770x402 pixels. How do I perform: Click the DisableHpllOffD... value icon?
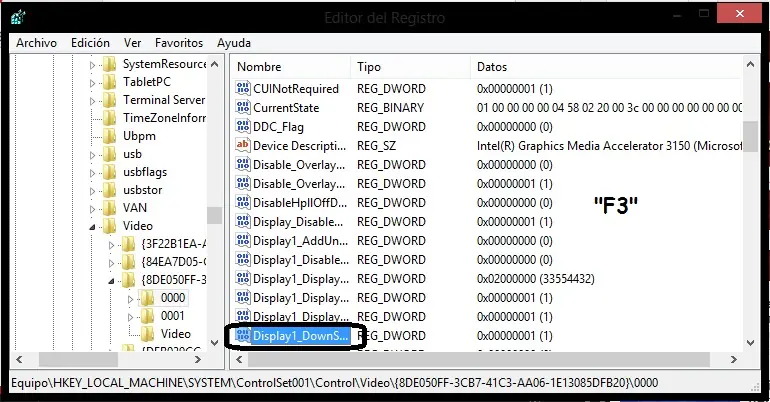tap(243, 203)
